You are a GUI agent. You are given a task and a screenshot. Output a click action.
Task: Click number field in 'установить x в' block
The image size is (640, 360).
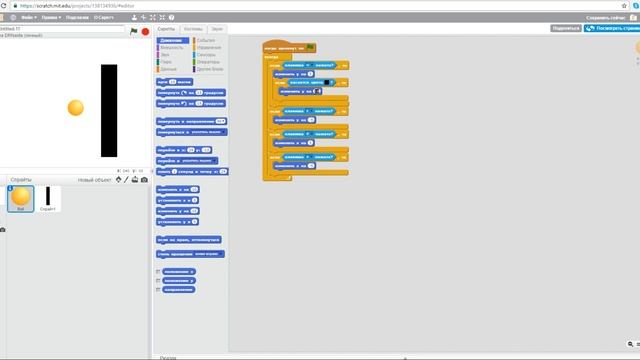pos(195,200)
